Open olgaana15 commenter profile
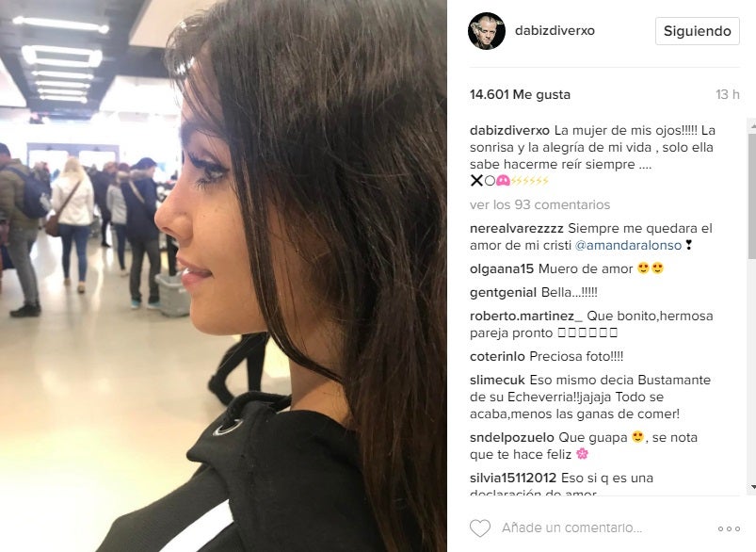 click(x=502, y=268)
